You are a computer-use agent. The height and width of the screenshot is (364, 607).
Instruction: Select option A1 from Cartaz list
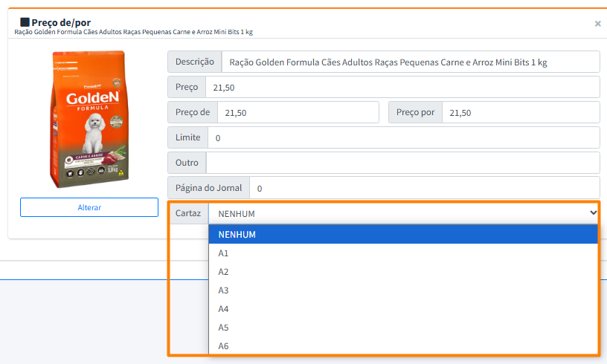pos(403,253)
